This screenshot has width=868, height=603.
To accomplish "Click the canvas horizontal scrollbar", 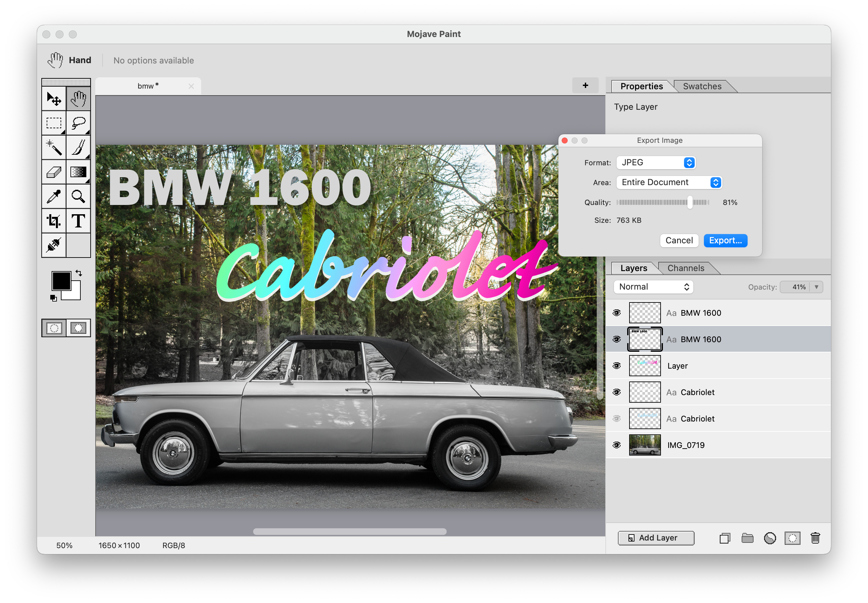I will (x=350, y=532).
